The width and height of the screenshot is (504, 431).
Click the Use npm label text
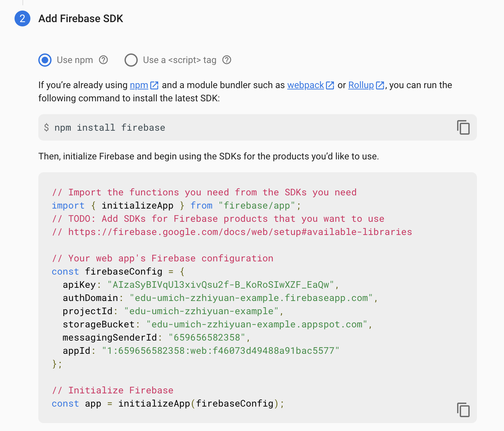pos(75,60)
